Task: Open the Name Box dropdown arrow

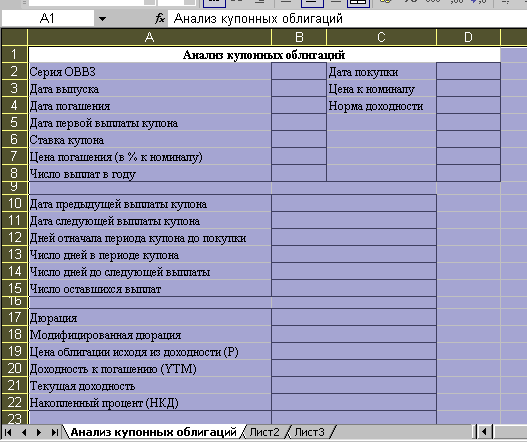Action: coord(103,19)
